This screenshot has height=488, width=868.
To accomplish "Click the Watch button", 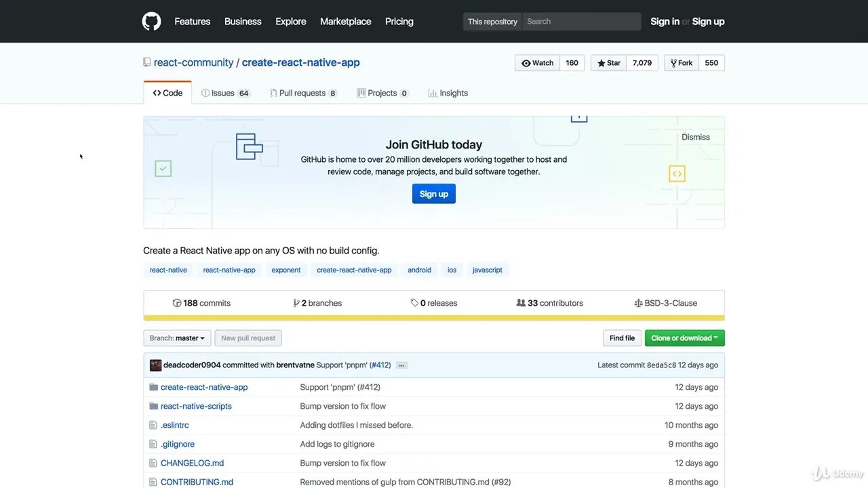I will pyautogui.click(x=537, y=63).
